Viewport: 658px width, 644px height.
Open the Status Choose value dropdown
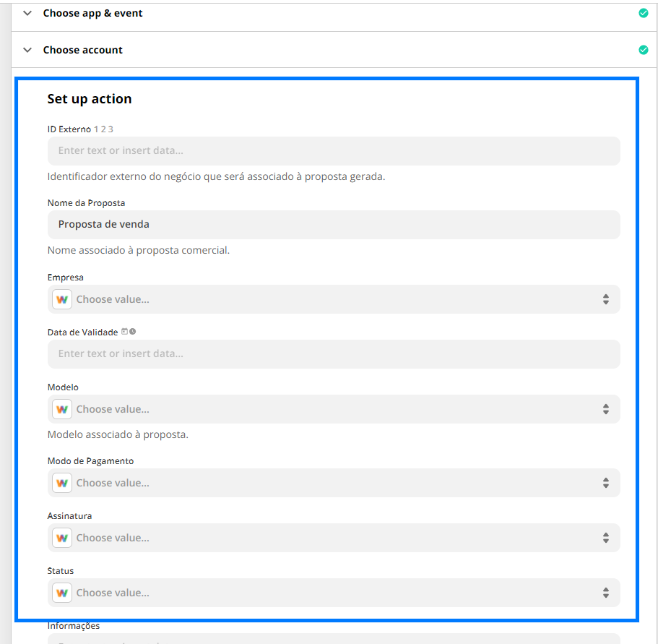[334, 593]
